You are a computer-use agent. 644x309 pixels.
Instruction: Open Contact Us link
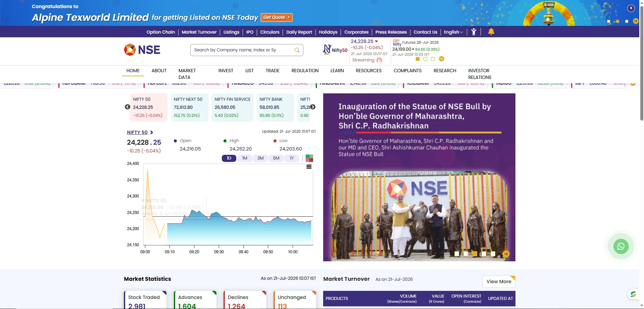pos(425,32)
